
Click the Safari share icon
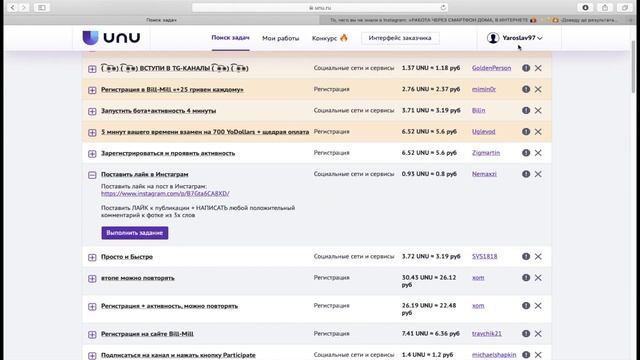pyautogui.click(x=605, y=7)
